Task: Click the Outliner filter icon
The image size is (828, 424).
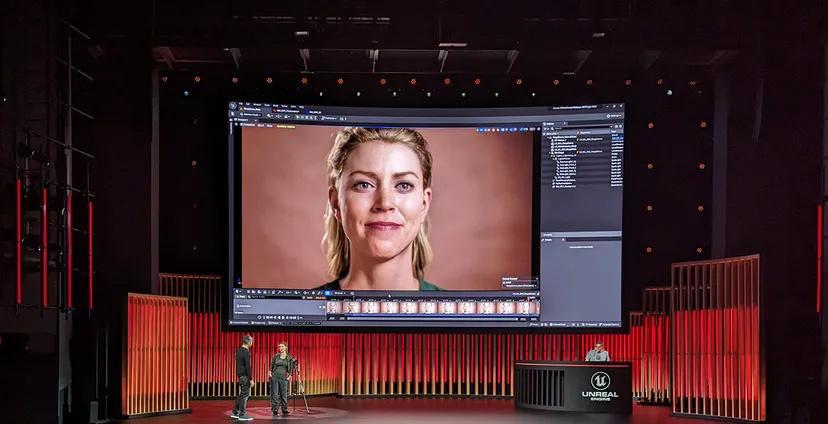Action: tap(545, 129)
